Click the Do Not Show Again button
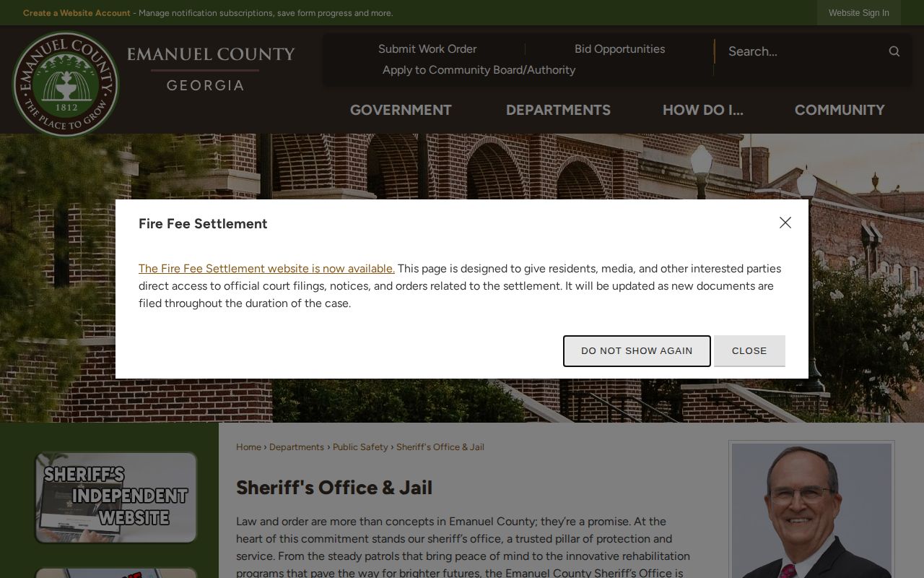 (637, 350)
